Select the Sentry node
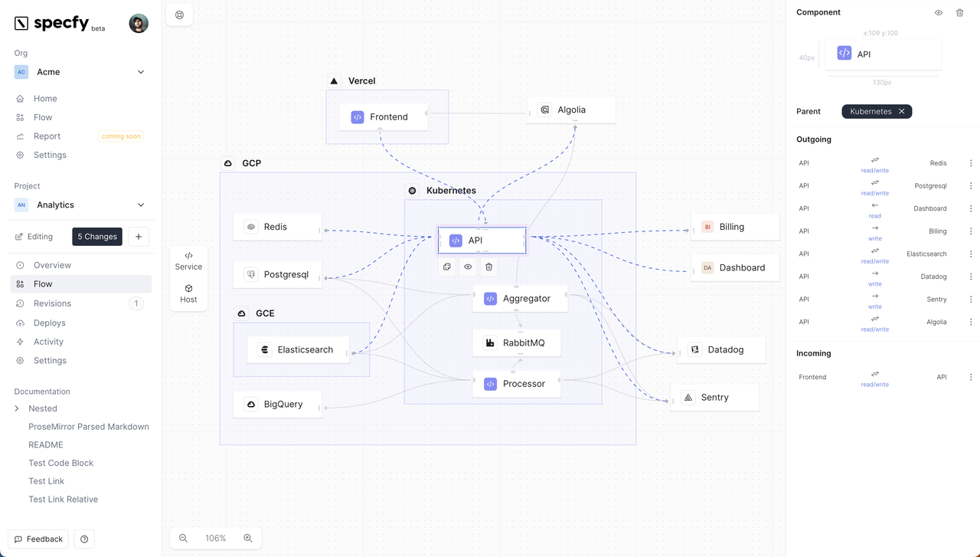Image resolution: width=980 pixels, height=557 pixels. (x=714, y=397)
